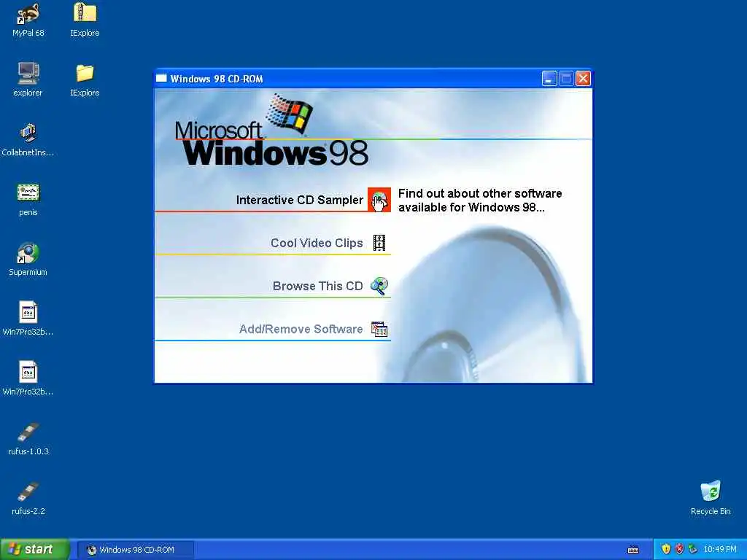747x560 pixels.
Task: Click the safely remove hardware tray icon
Action: [693, 549]
